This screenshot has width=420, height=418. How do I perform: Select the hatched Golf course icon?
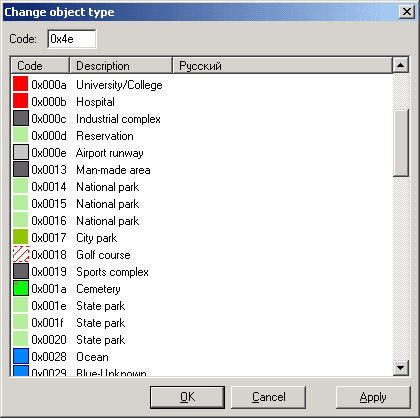21,255
